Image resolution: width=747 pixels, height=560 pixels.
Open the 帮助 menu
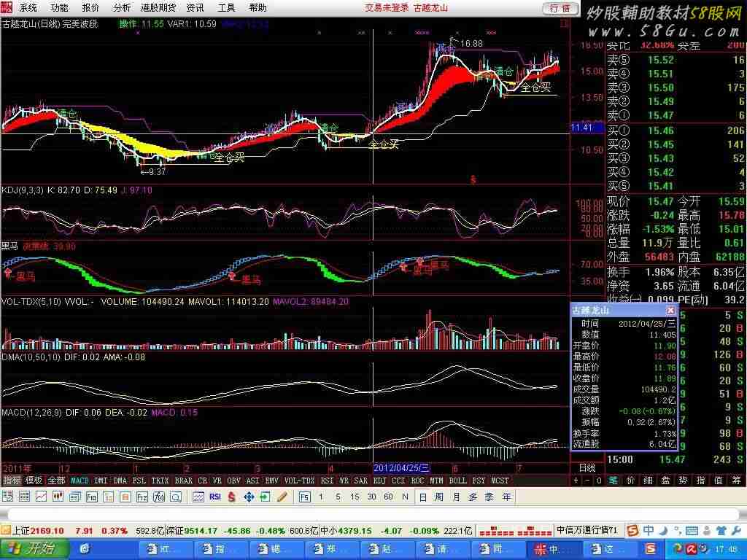tap(258, 7)
